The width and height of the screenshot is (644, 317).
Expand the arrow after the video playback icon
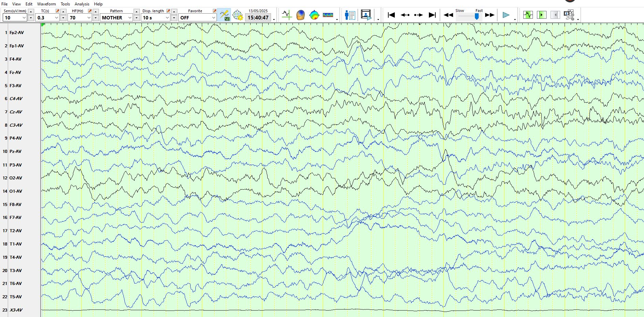(378, 19)
